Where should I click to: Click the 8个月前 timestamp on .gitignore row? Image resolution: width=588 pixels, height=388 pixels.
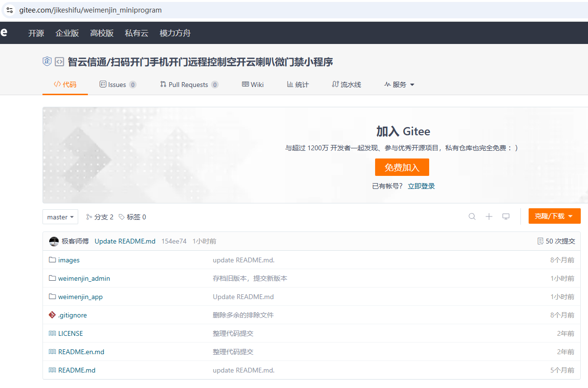click(x=562, y=315)
